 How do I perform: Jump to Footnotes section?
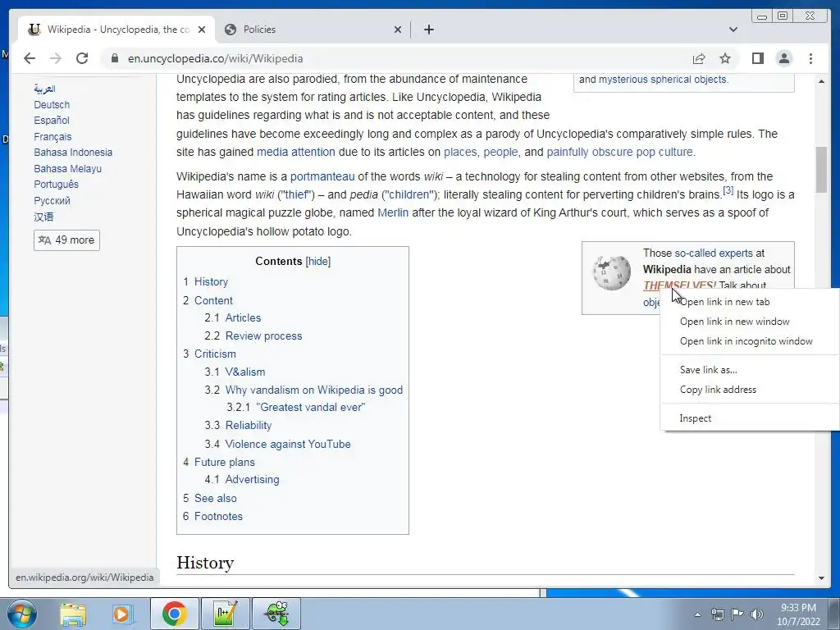pyautogui.click(x=218, y=517)
